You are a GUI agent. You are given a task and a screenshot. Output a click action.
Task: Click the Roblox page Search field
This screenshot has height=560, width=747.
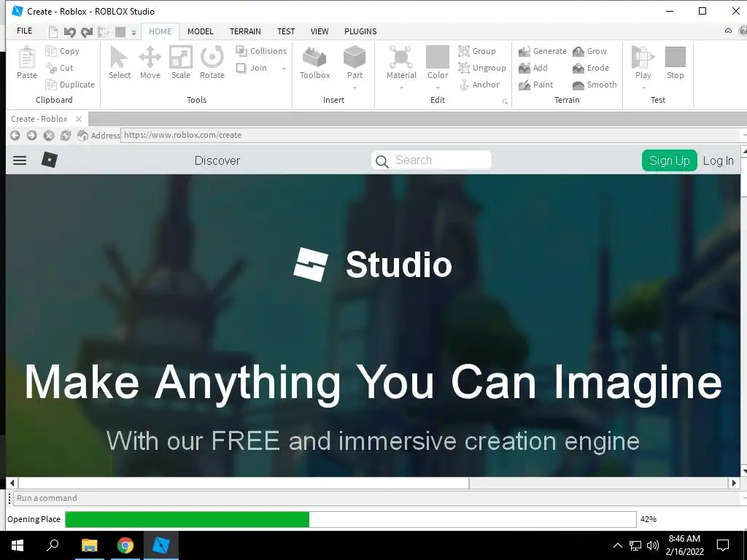coord(431,160)
